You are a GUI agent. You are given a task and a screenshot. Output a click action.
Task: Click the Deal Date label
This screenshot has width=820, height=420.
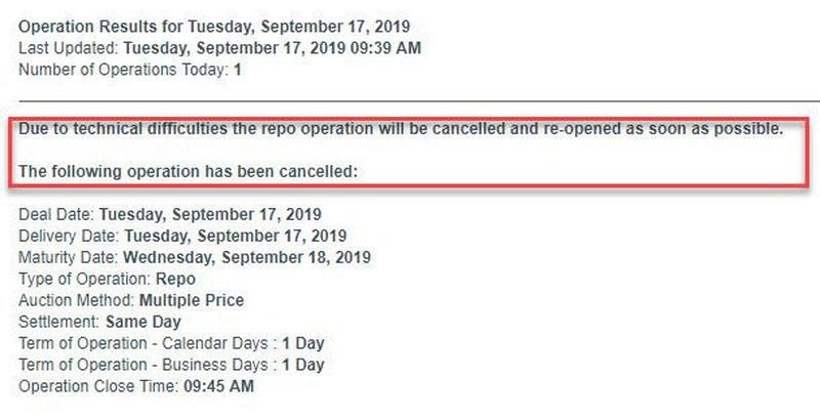(x=56, y=214)
